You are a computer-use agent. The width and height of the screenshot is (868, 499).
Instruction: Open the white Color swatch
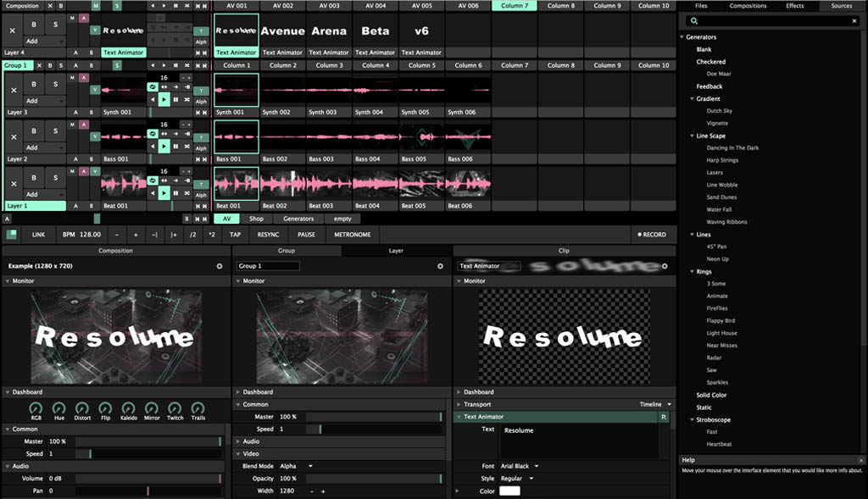(x=509, y=491)
